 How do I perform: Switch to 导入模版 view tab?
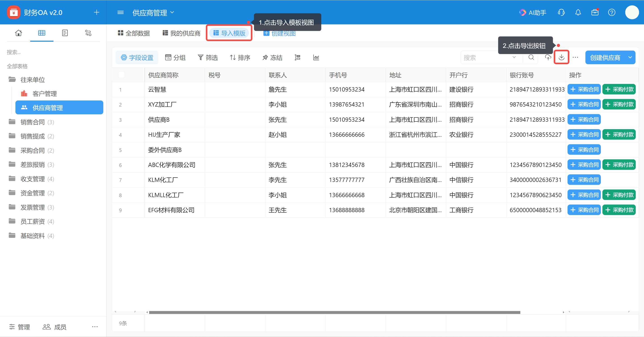pos(229,33)
